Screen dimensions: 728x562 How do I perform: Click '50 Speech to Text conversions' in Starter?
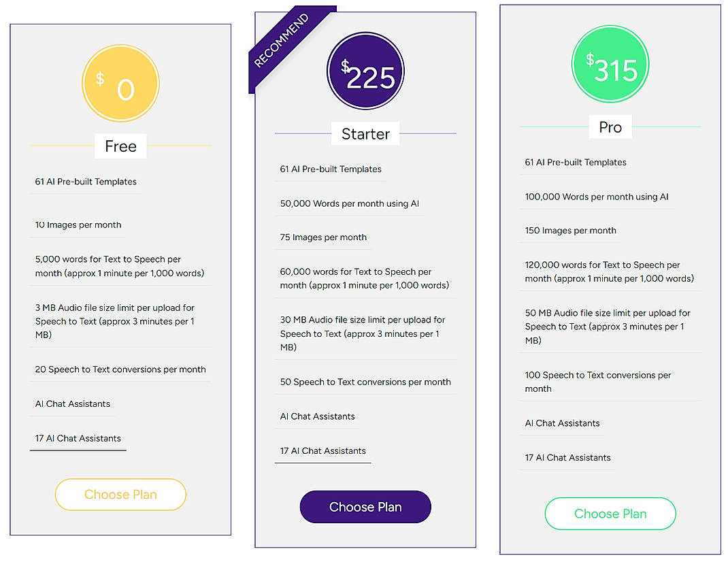pos(365,382)
